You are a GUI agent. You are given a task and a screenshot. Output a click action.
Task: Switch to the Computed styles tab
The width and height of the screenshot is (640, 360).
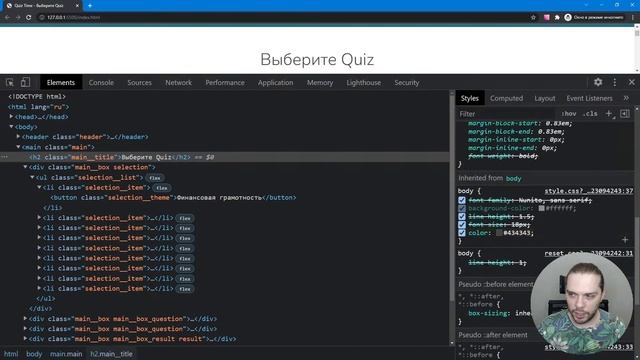click(x=506, y=98)
